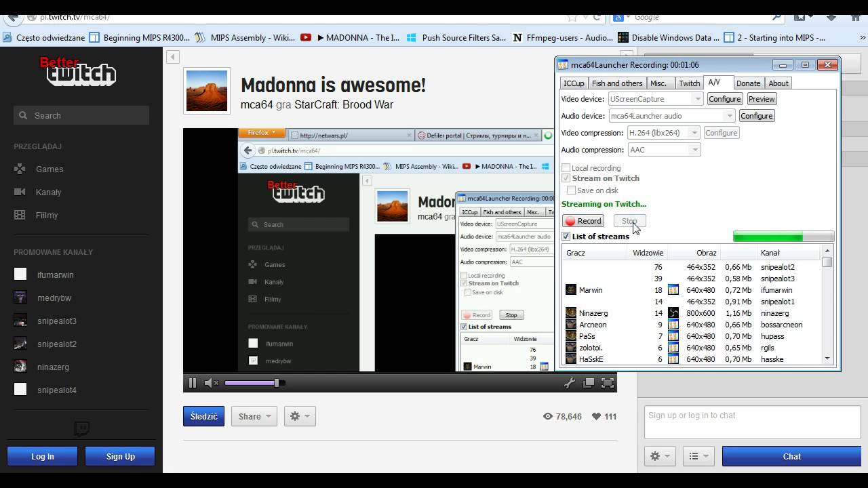
Task: Open the Filmy film icon
Action: click(21, 215)
